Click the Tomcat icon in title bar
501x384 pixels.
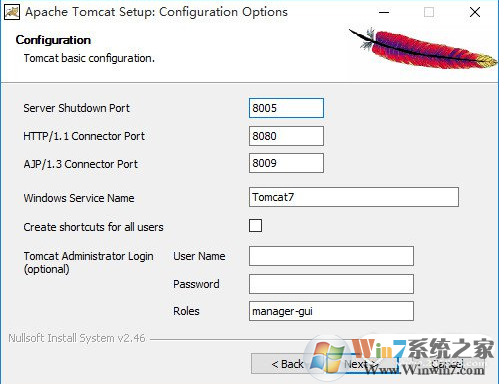point(11,13)
